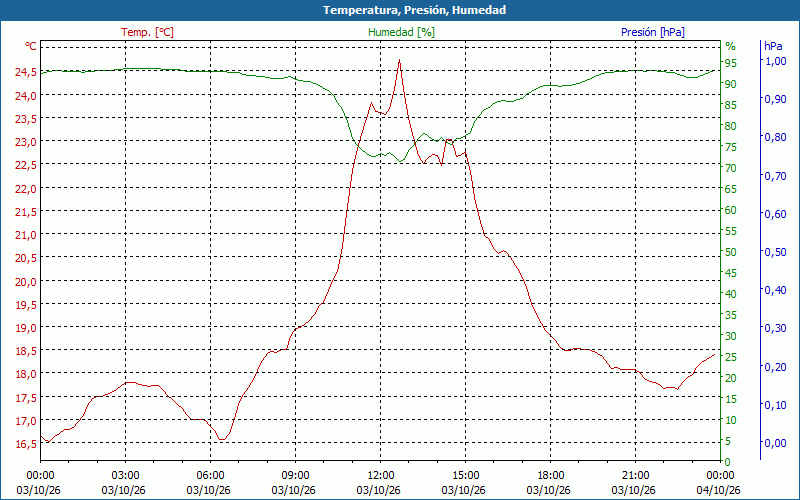Click the '21:00' time axis label

pos(636,476)
